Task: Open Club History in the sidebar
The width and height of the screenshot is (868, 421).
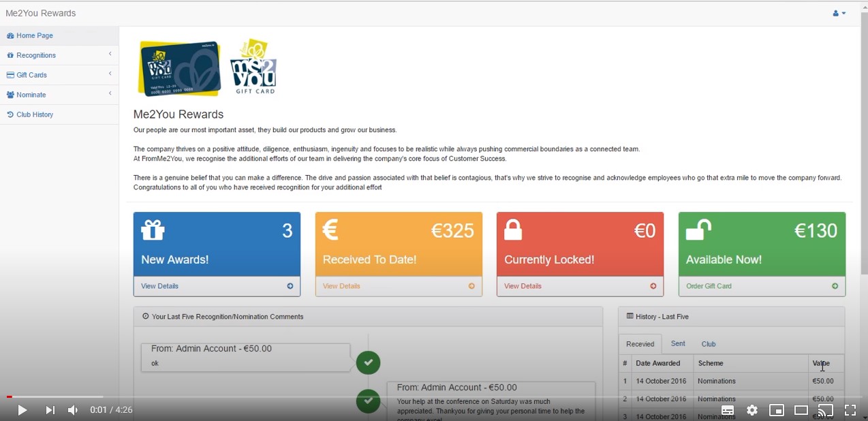Action: 59,114
